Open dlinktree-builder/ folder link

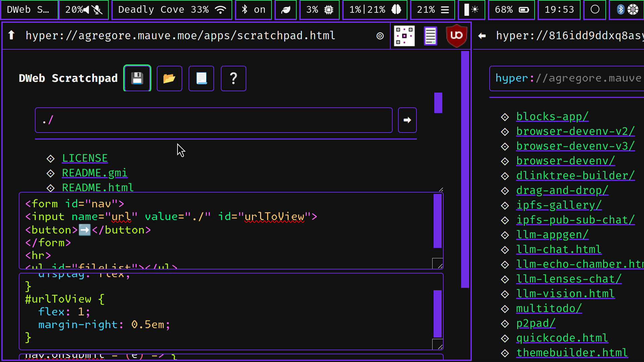(x=575, y=175)
